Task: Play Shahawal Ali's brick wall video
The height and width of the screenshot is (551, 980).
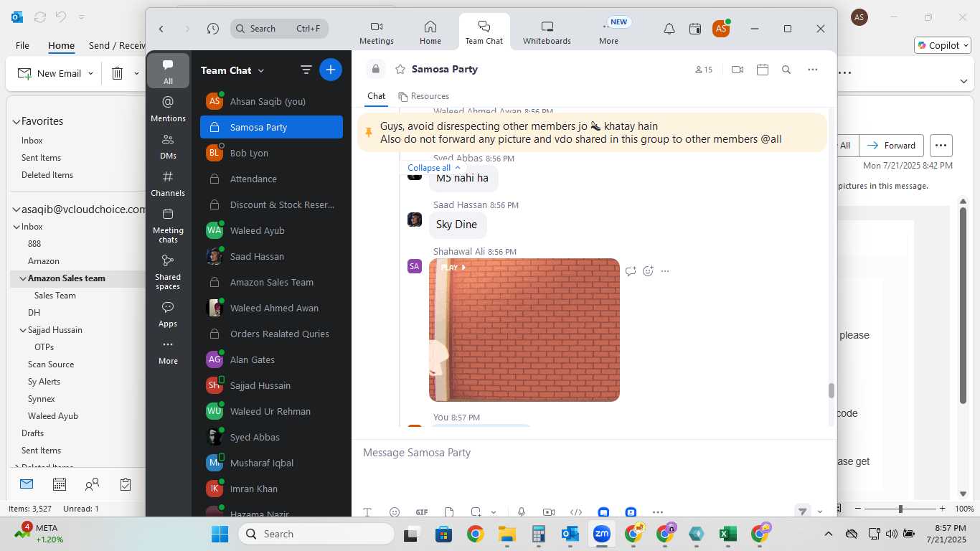Action: 524,330
